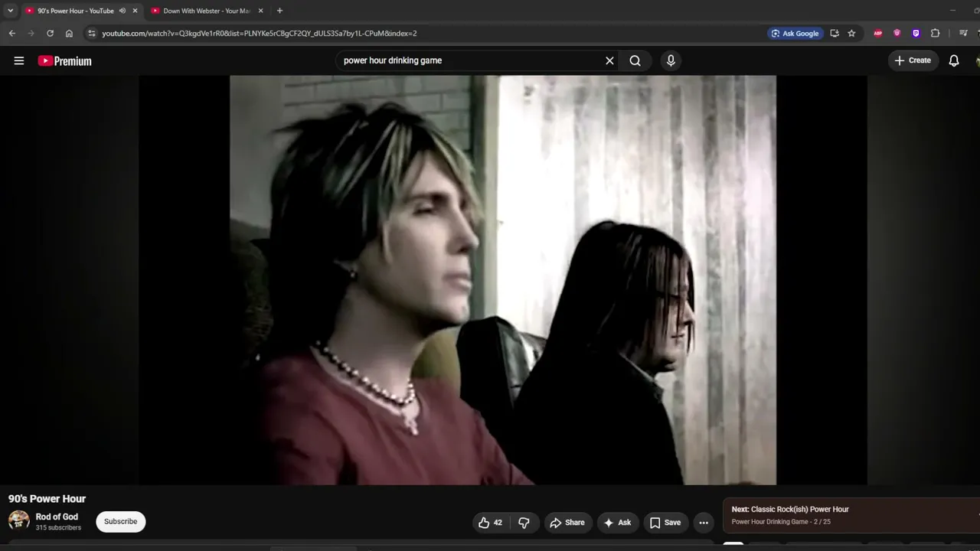Like the 90's Power Hour video
Viewport: 980px width, 551px height.
(x=490, y=523)
